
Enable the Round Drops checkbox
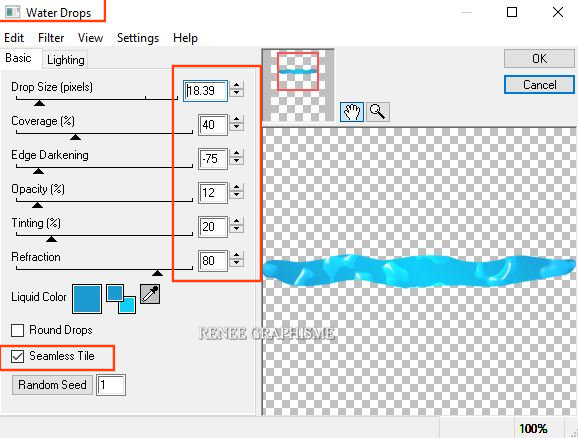coord(17,330)
